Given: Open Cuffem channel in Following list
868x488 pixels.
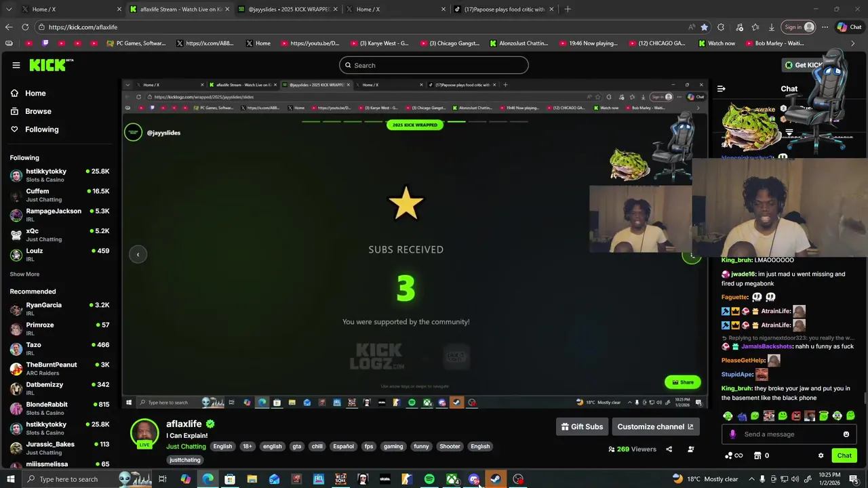Looking at the screenshot, I should (60, 195).
